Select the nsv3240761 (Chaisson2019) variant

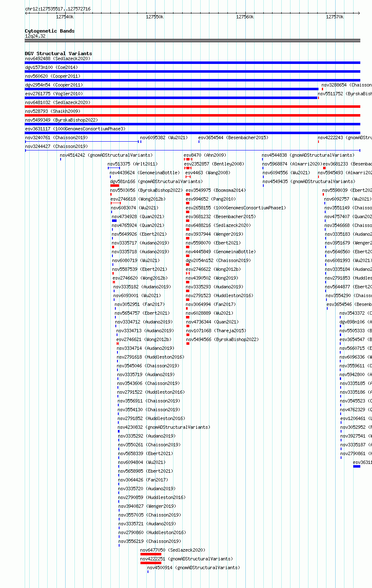coord(56,138)
